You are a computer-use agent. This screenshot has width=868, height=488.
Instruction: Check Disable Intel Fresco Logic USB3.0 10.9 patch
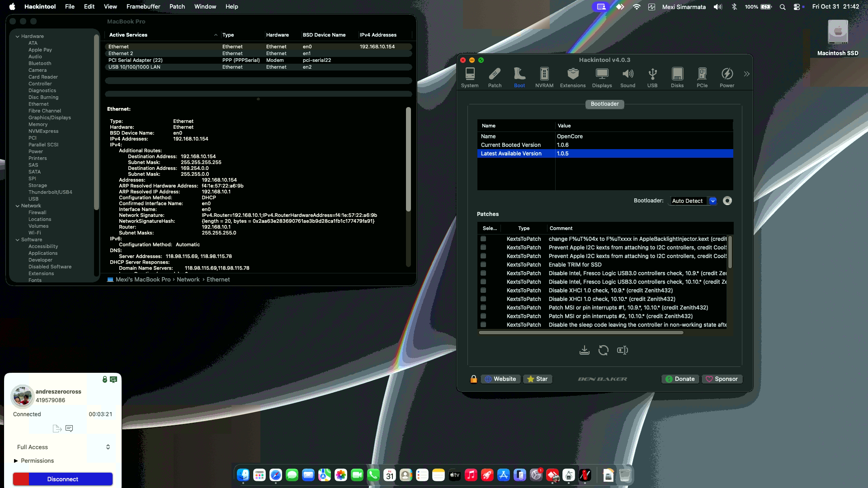pyautogui.click(x=483, y=273)
